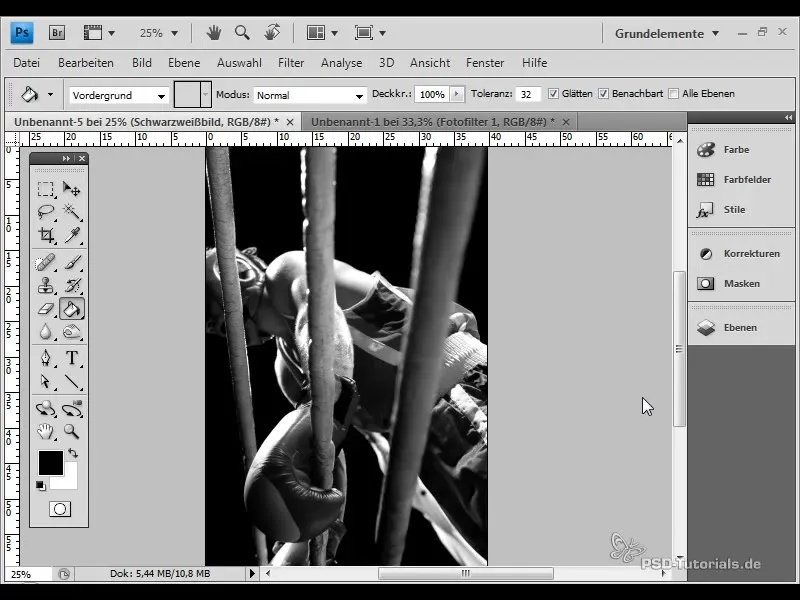Select the Blur tool
The image size is (800, 600).
[45, 332]
